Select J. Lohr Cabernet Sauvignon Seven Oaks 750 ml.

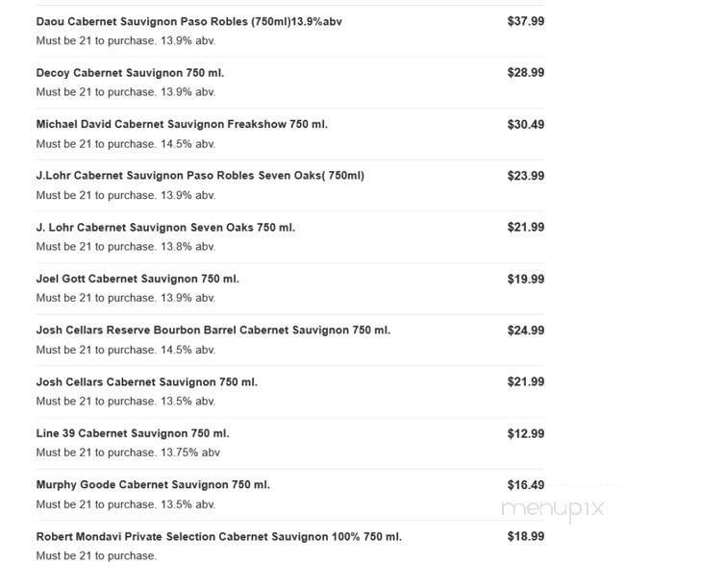tap(165, 228)
